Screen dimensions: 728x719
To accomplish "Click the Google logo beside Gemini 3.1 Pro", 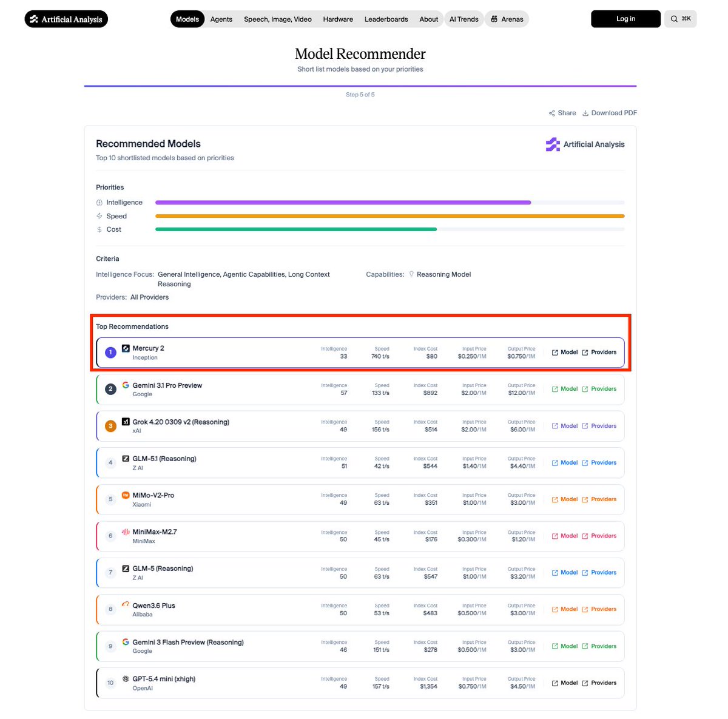I will click(126, 385).
